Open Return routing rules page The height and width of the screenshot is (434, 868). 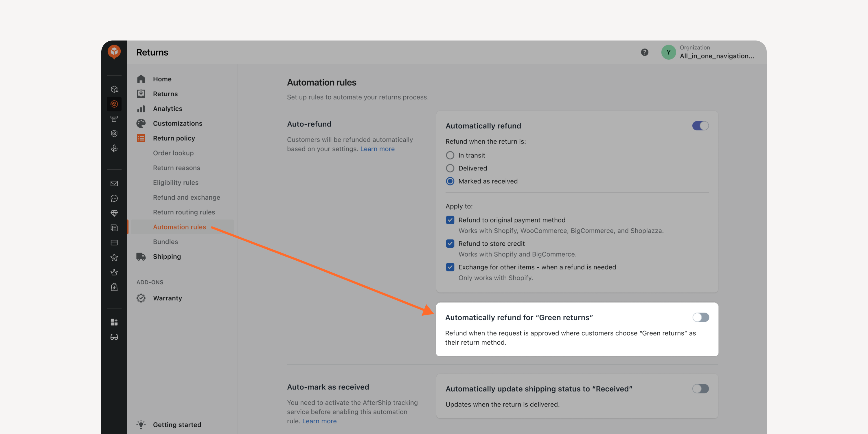pos(184,212)
